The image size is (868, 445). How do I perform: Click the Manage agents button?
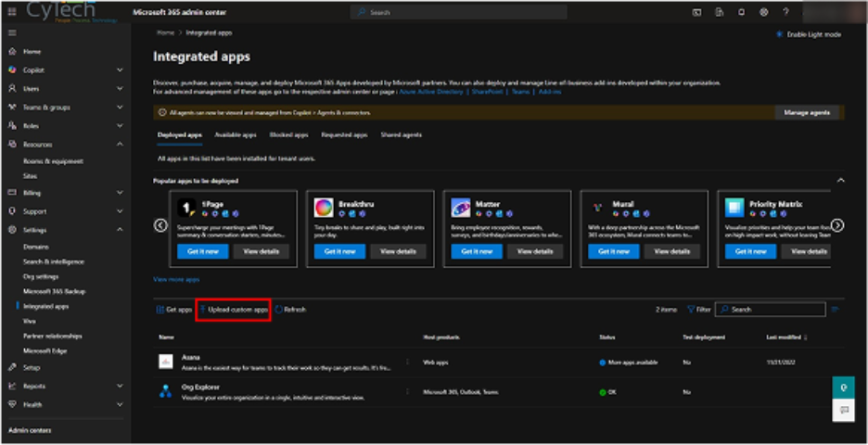[807, 113]
